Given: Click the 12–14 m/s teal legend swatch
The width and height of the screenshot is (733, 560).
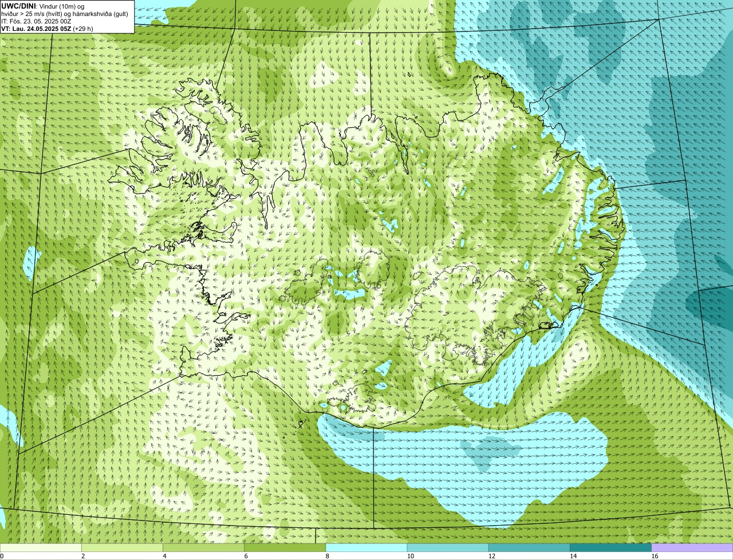Looking at the screenshot, I should click(529, 547).
